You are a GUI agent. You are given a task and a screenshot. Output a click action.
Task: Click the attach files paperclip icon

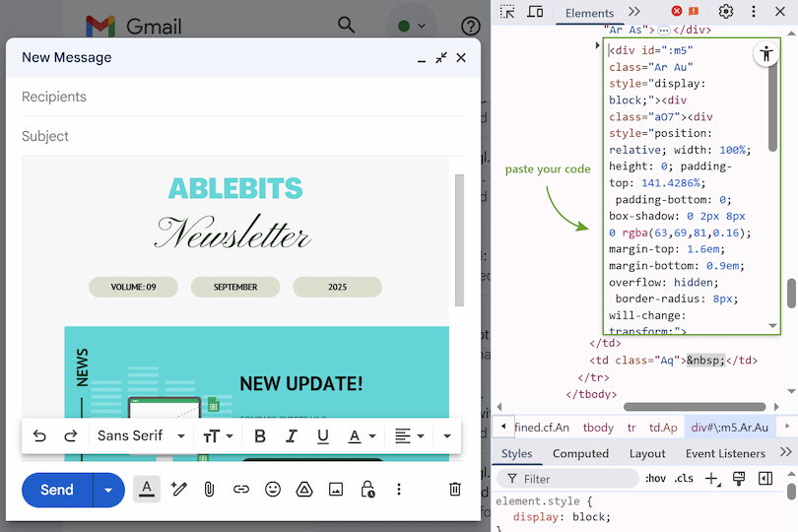pyautogui.click(x=210, y=489)
